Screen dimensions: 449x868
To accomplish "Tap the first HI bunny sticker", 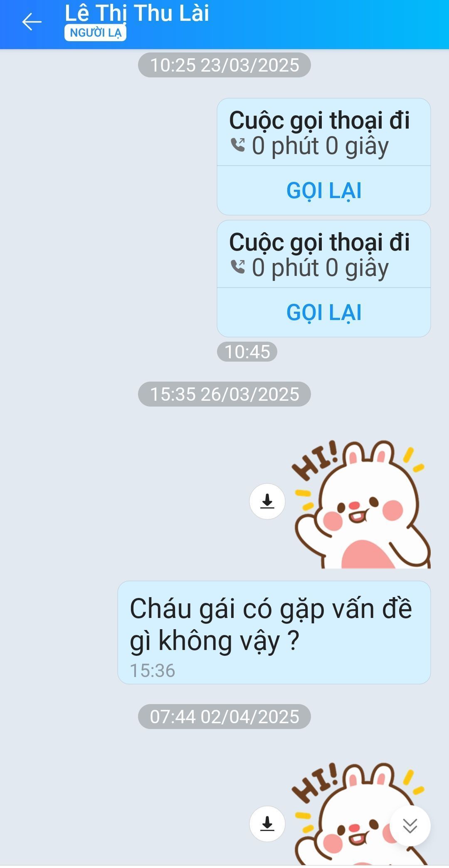I will click(361, 504).
